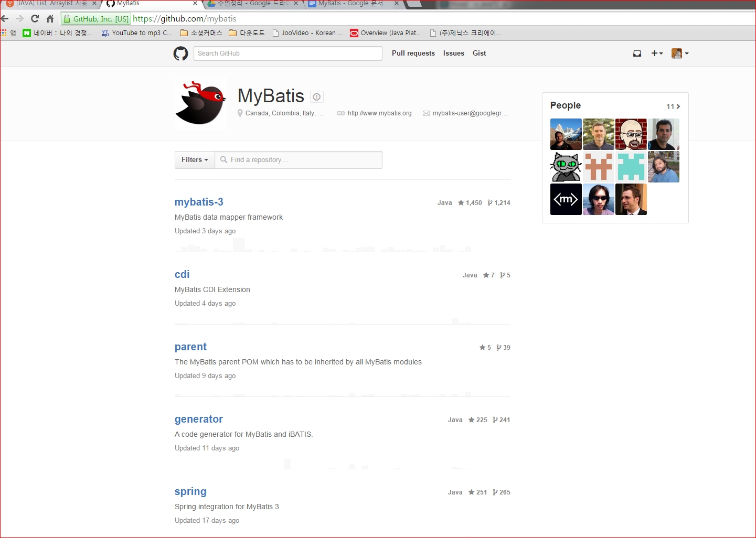Open member in suit and tie avatar

(x=631, y=199)
